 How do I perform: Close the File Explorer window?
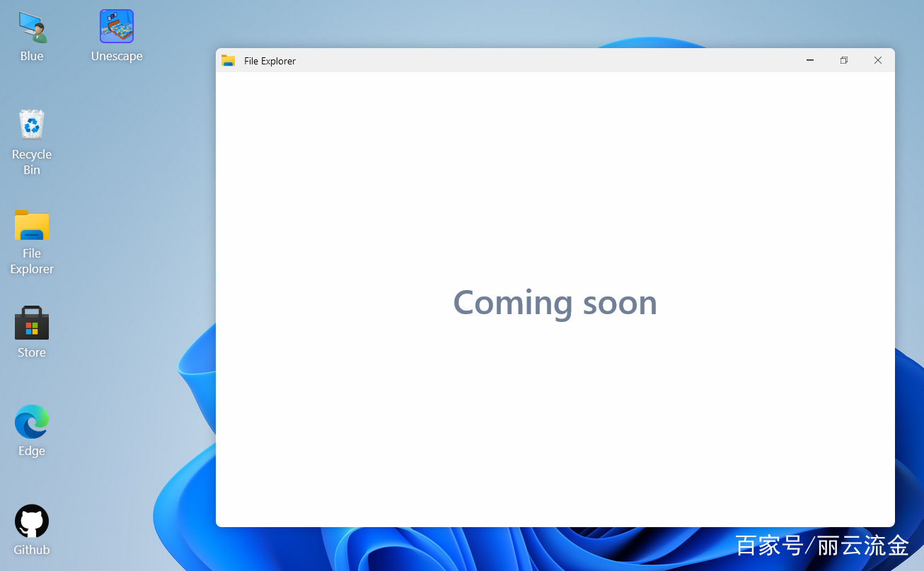pos(878,60)
